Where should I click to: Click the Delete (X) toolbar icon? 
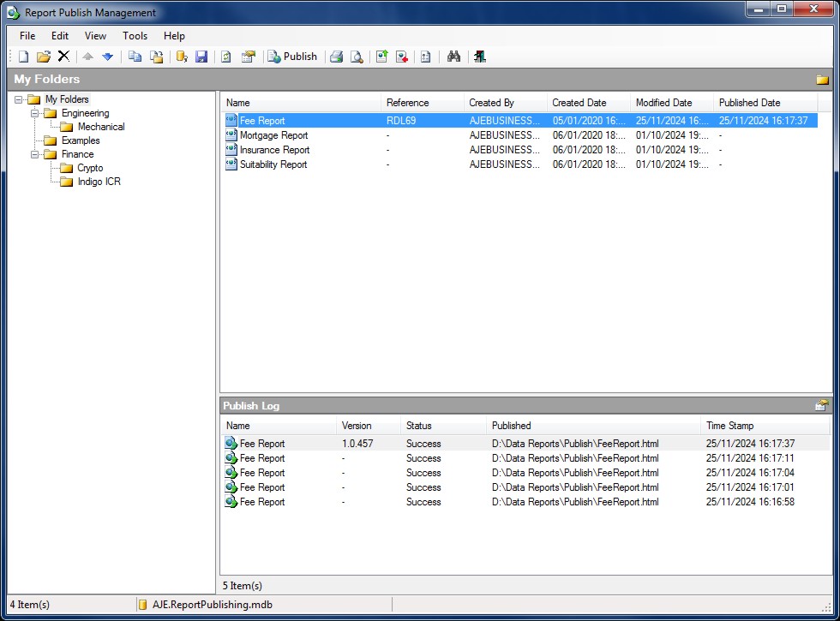[x=63, y=57]
